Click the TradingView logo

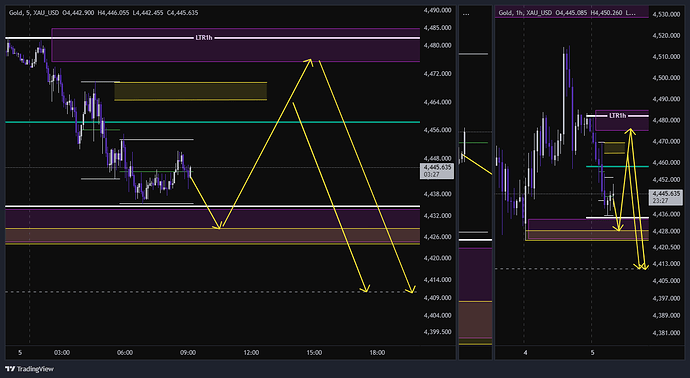(x=29, y=369)
